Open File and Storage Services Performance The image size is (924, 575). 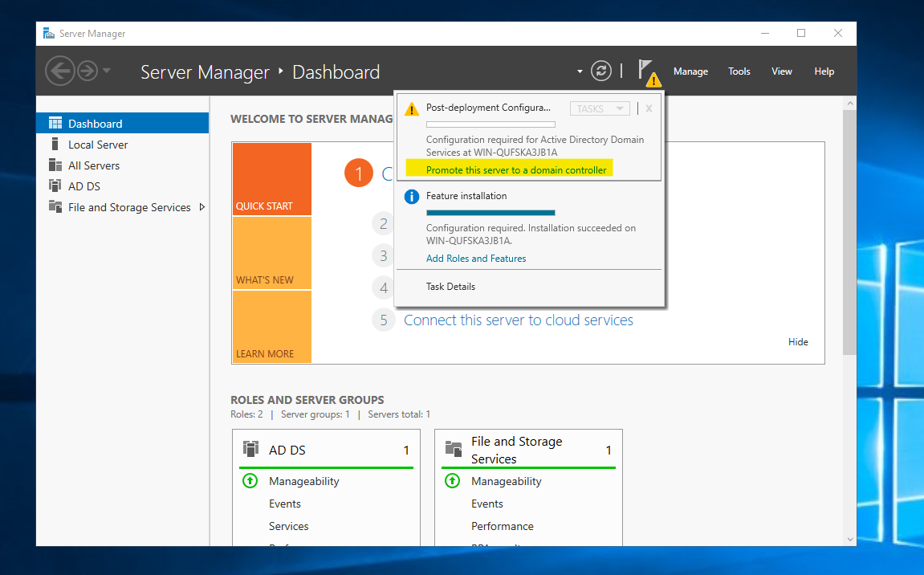point(502,526)
